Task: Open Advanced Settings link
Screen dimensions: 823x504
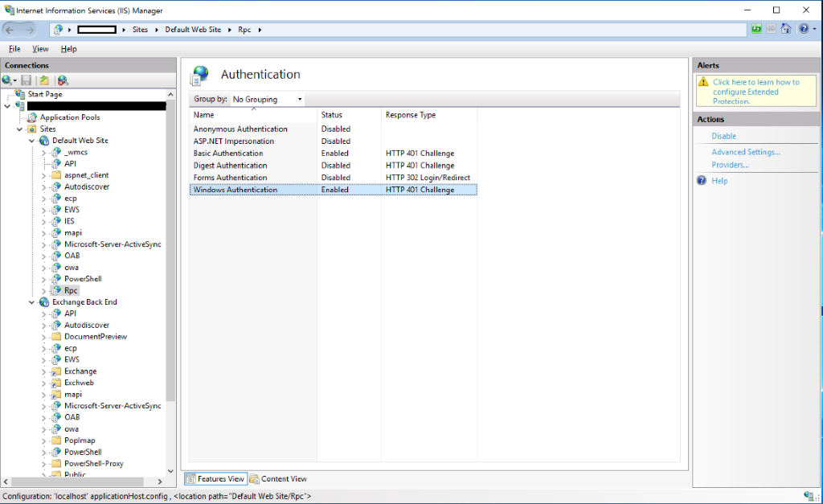Action: tap(745, 152)
